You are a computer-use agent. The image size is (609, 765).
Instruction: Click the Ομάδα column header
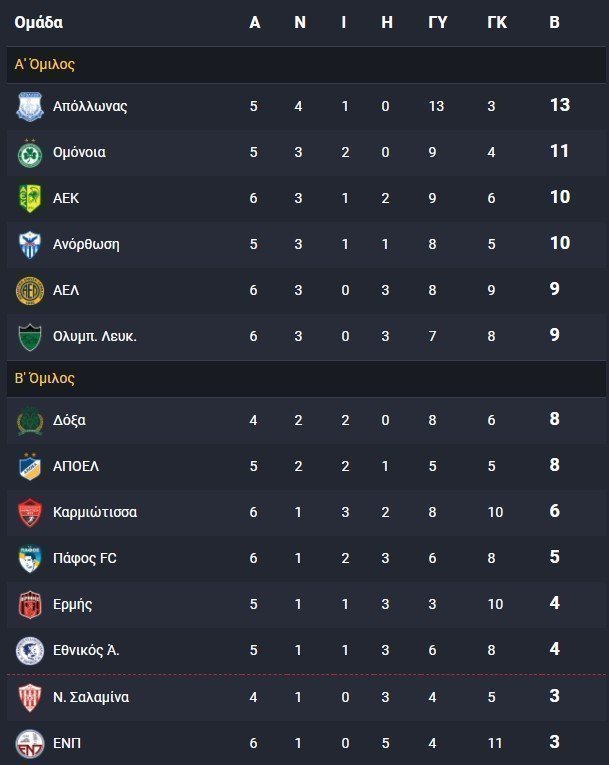point(39,22)
